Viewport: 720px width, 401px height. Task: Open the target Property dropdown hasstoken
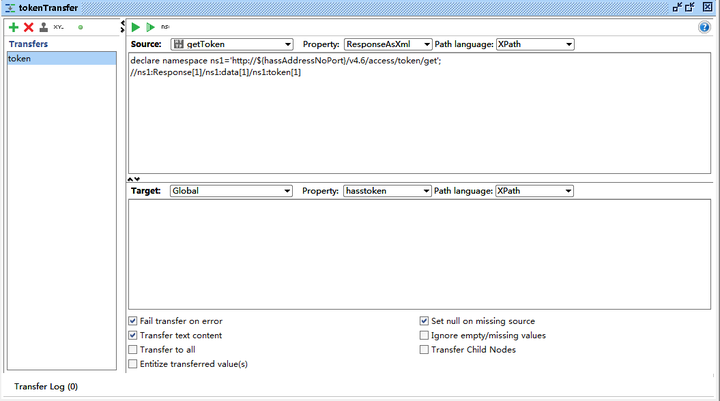(387, 191)
